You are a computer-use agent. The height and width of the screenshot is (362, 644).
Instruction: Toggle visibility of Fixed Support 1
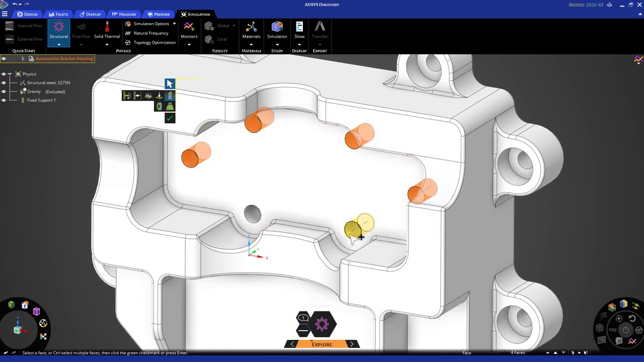pos(4,100)
